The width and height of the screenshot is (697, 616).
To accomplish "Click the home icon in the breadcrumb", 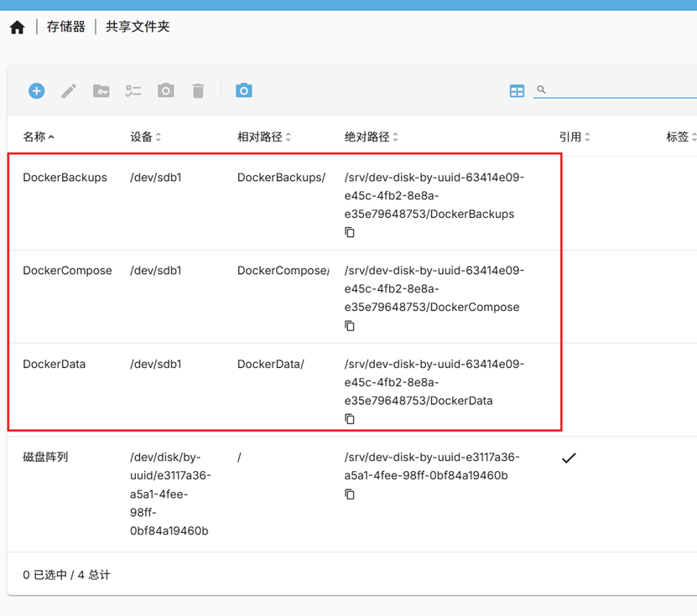I will pos(17,26).
